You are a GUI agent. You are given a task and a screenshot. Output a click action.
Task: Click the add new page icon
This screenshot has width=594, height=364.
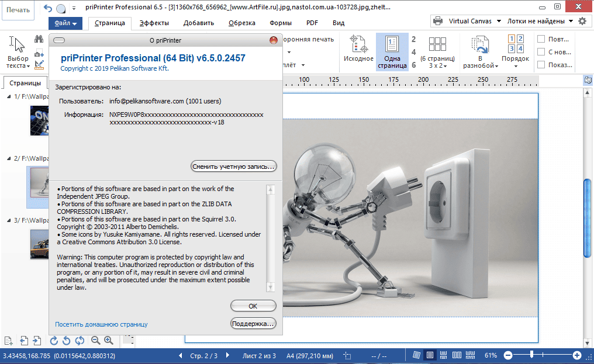tap(8, 341)
